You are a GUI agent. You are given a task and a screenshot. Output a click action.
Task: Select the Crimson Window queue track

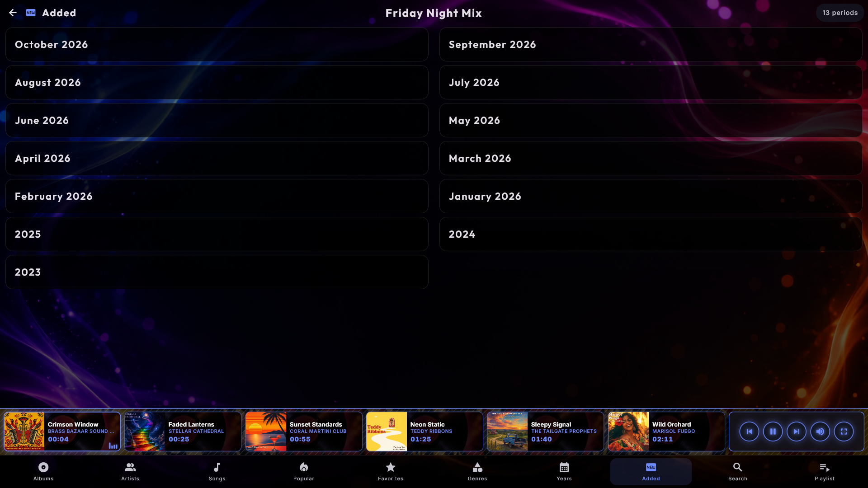pos(62,432)
